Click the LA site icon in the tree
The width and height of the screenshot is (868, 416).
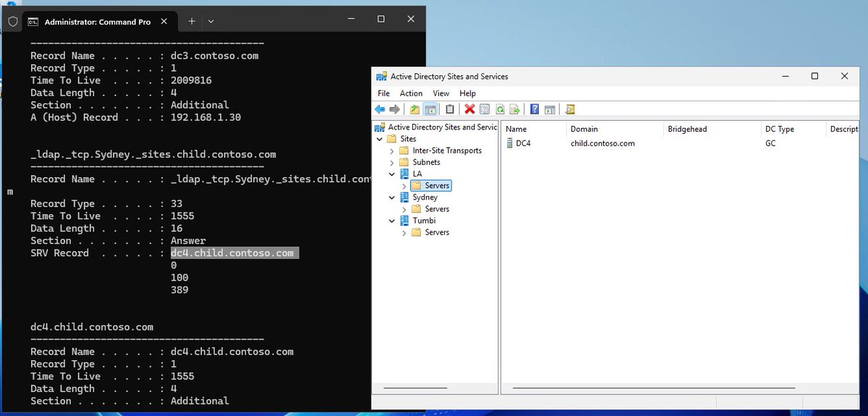coord(404,174)
